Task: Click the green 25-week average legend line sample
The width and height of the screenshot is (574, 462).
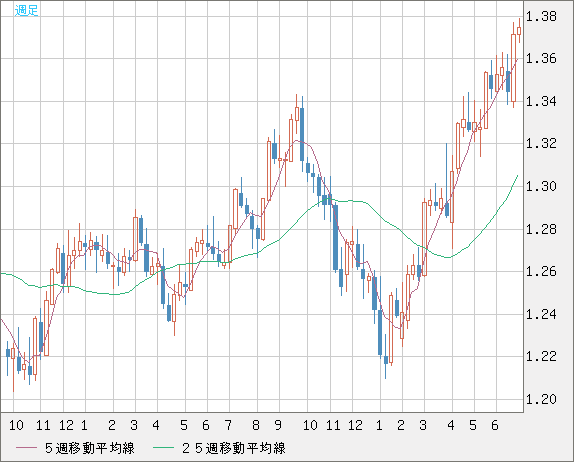Action: (163, 448)
